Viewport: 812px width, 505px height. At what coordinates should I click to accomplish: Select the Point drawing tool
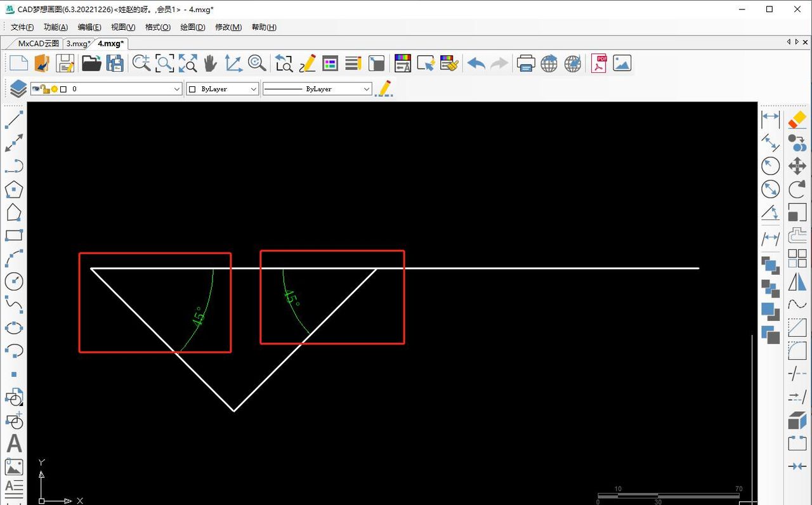pos(14,374)
